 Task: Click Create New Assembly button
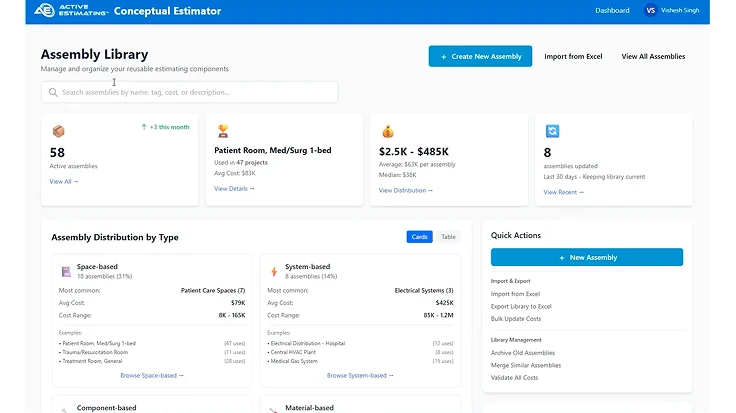point(480,57)
